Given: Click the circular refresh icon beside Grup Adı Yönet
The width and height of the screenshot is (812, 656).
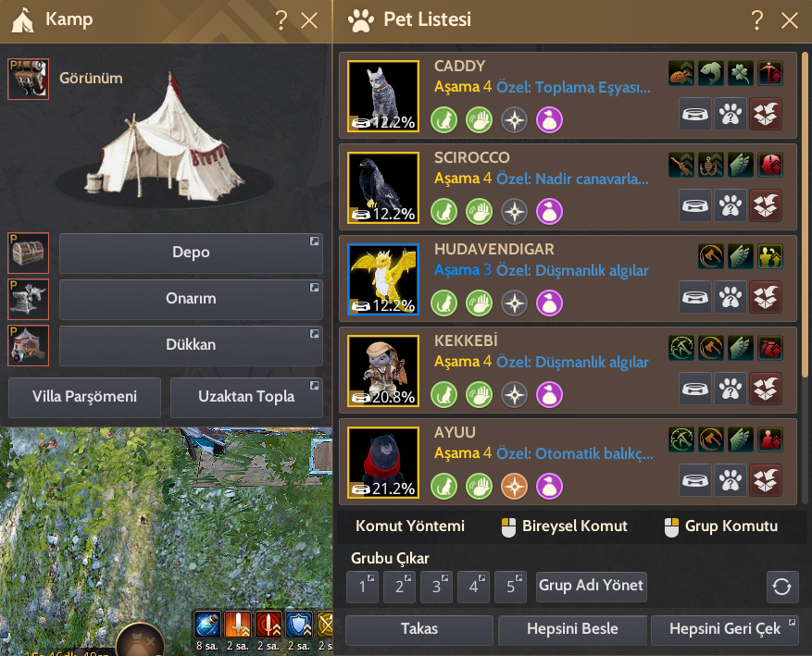Looking at the screenshot, I should click(x=782, y=587).
